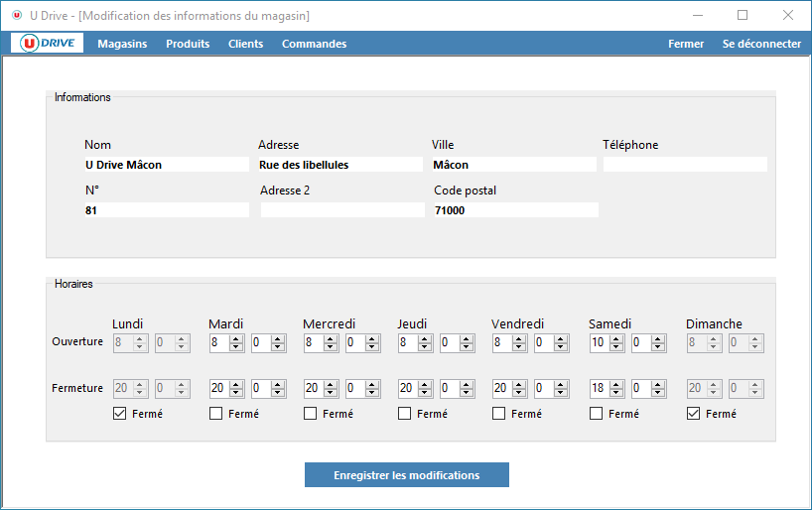Uncheck the Dimanche Fermé checkbox
The width and height of the screenshot is (812, 510).
pyautogui.click(x=694, y=414)
